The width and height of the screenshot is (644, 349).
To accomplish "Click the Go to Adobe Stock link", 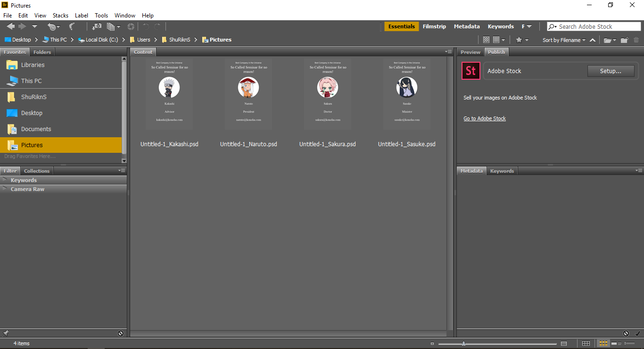I will (485, 118).
